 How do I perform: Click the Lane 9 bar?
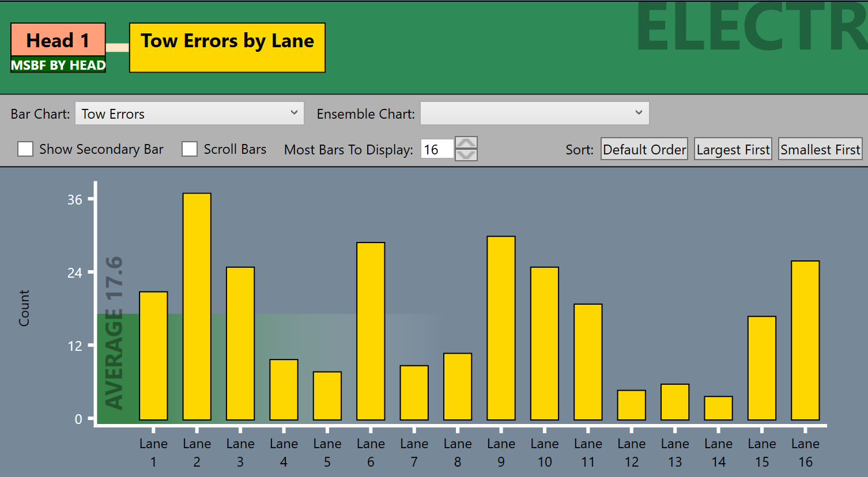point(501,328)
